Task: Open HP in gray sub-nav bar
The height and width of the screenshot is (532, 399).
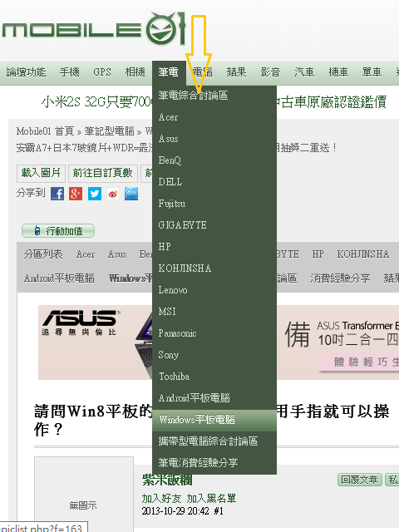Action: [x=318, y=254]
